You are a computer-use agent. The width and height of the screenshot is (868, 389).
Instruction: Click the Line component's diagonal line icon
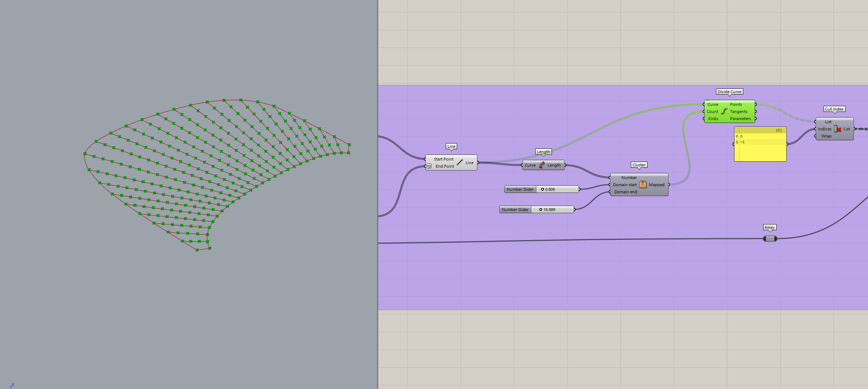click(x=460, y=162)
